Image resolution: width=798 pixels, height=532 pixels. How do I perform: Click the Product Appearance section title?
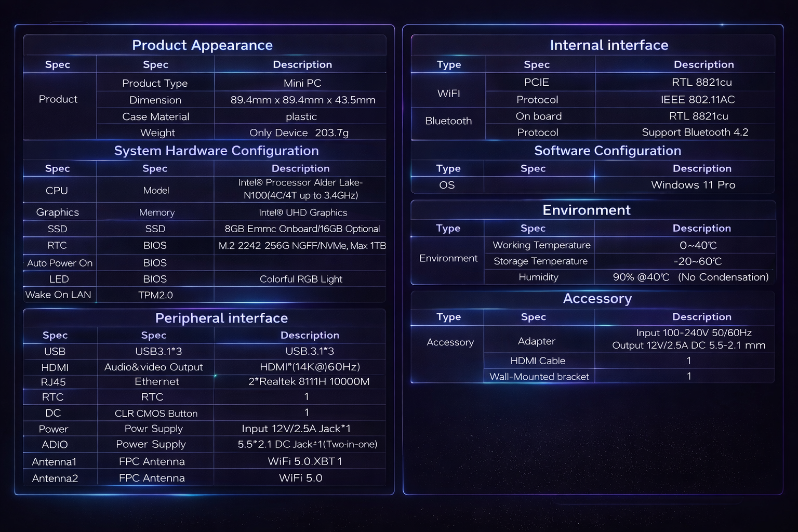[202, 45]
